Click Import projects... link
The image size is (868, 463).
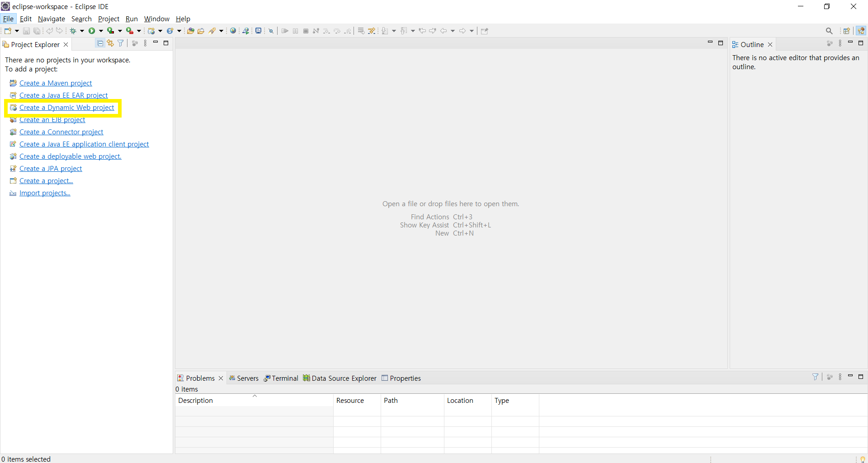click(45, 193)
